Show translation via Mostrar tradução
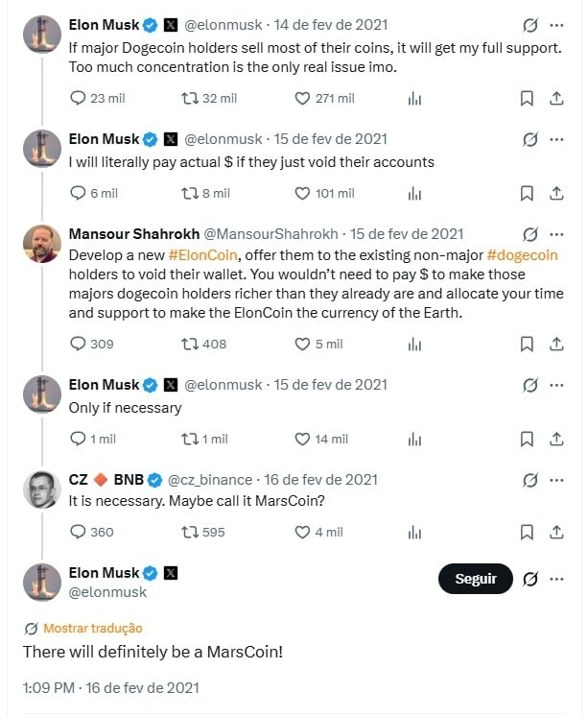Viewport: 588px width, 716px height. pyautogui.click(x=93, y=629)
